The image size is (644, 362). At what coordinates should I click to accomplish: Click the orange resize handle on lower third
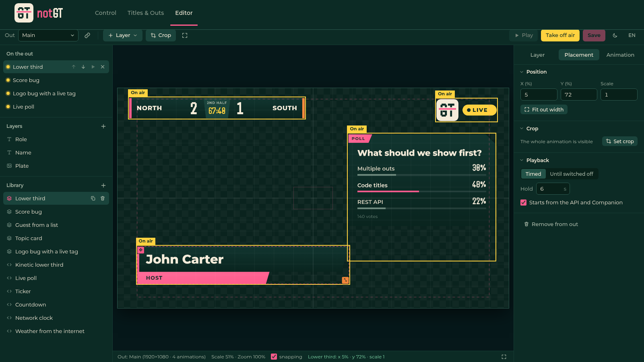click(345, 280)
